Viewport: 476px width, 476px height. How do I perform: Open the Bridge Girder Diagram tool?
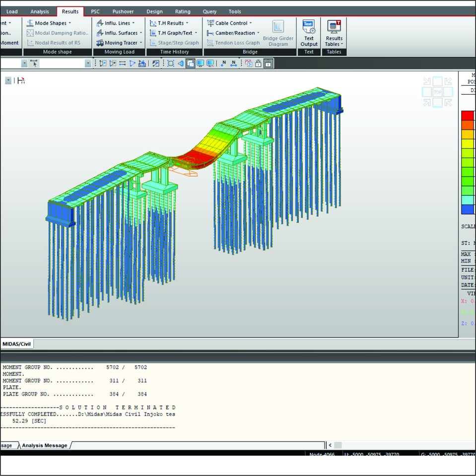point(278,33)
